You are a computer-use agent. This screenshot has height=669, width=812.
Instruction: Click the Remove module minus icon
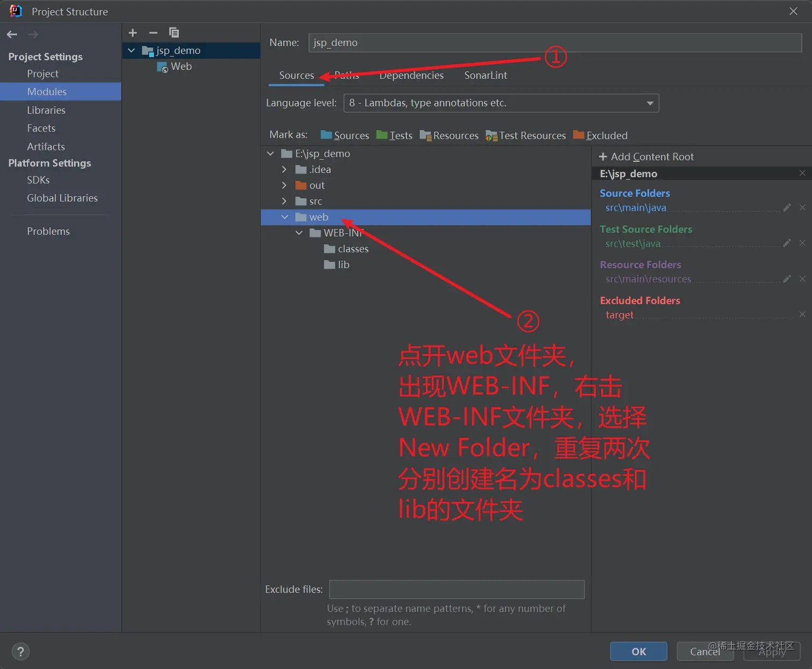click(x=153, y=33)
